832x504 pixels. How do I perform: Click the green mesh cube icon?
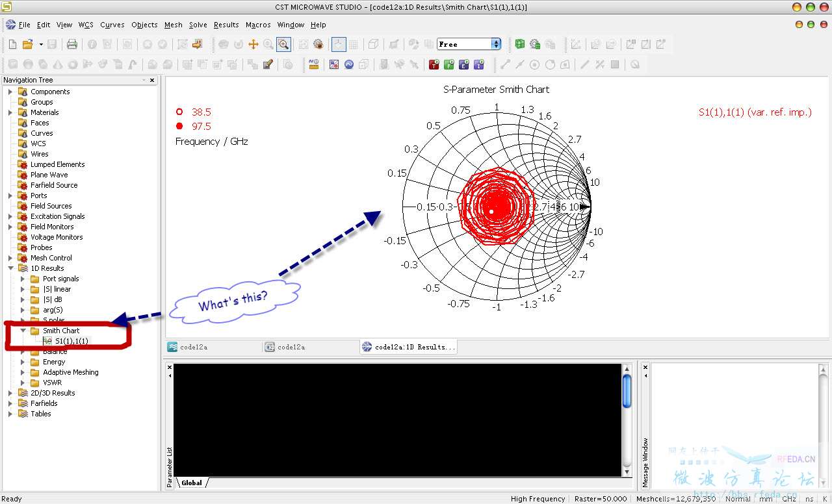pos(520,44)
